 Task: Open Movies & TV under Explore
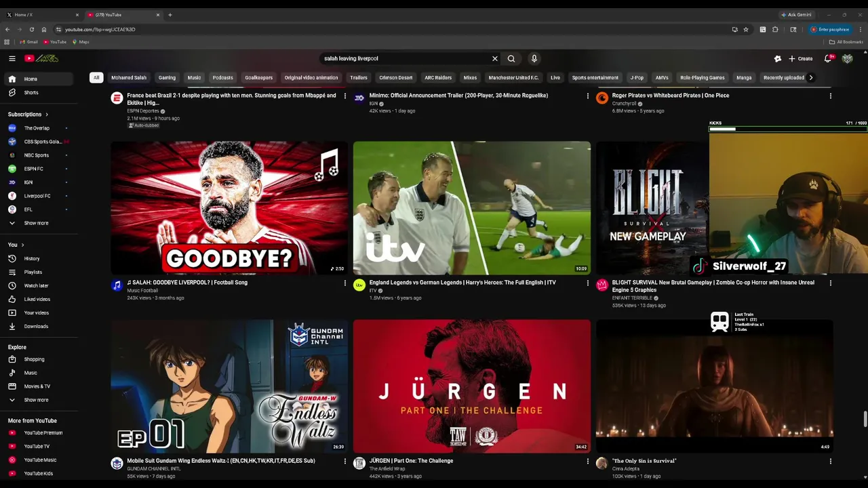(x=39, y=386)
